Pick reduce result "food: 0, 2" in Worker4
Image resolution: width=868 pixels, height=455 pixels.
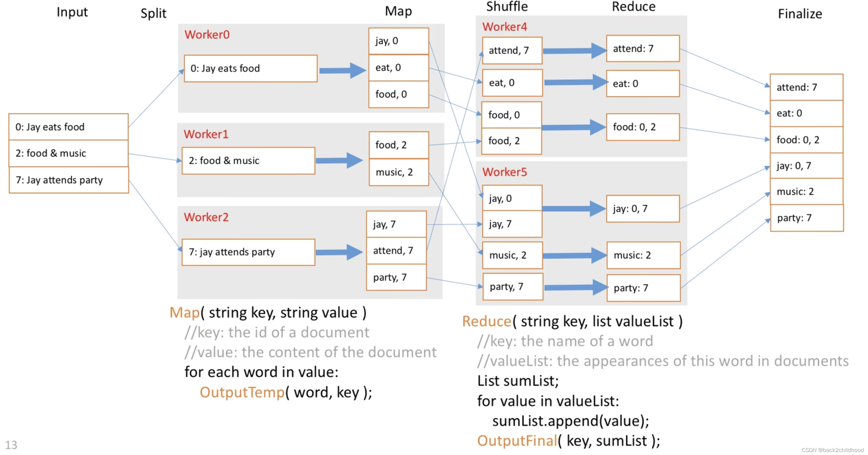tap(643, 127)
